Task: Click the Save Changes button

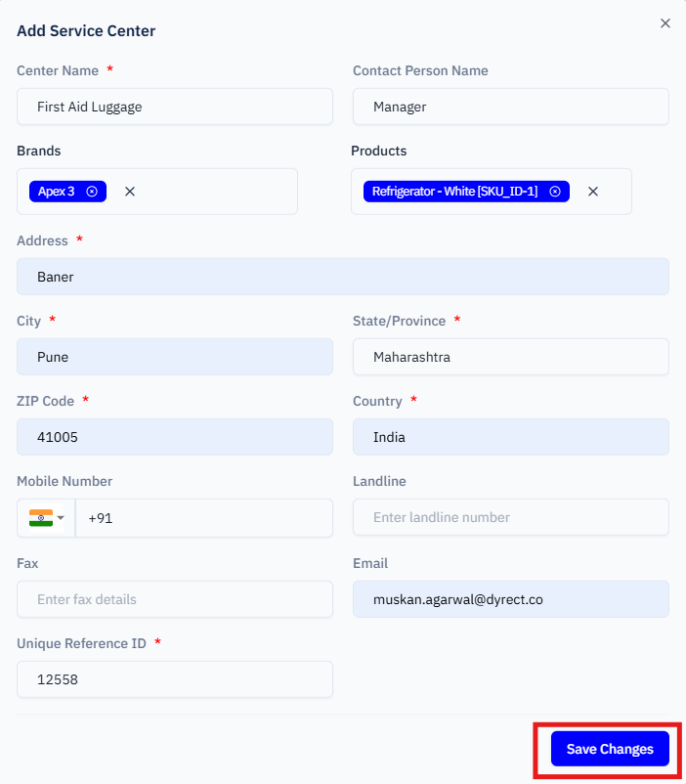Action: click(x=610, y=749)
